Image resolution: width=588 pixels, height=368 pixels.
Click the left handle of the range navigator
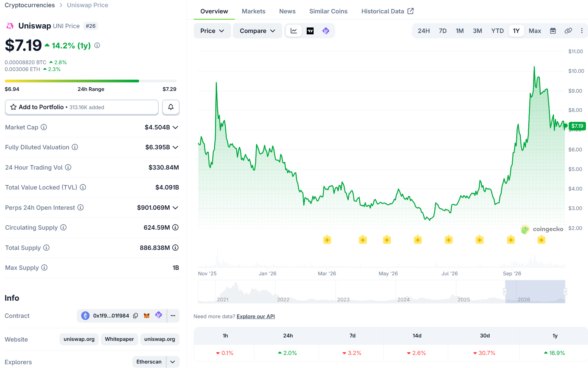[x=505, y=291]
